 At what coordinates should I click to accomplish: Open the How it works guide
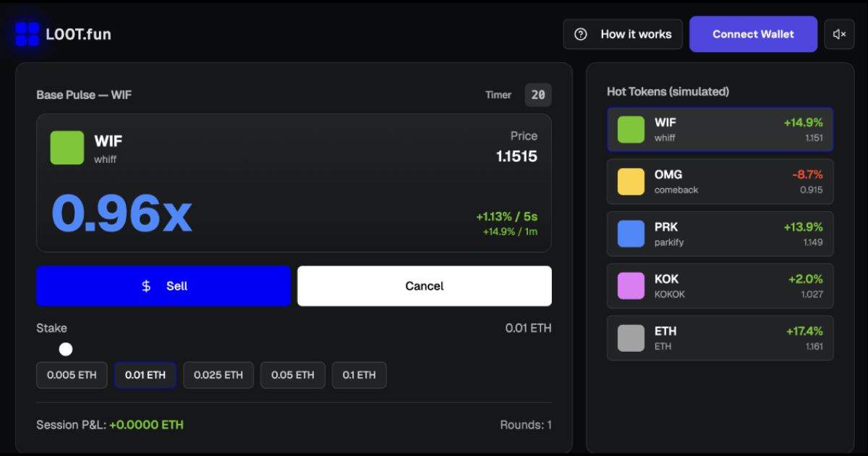click(x=623, y=34)
